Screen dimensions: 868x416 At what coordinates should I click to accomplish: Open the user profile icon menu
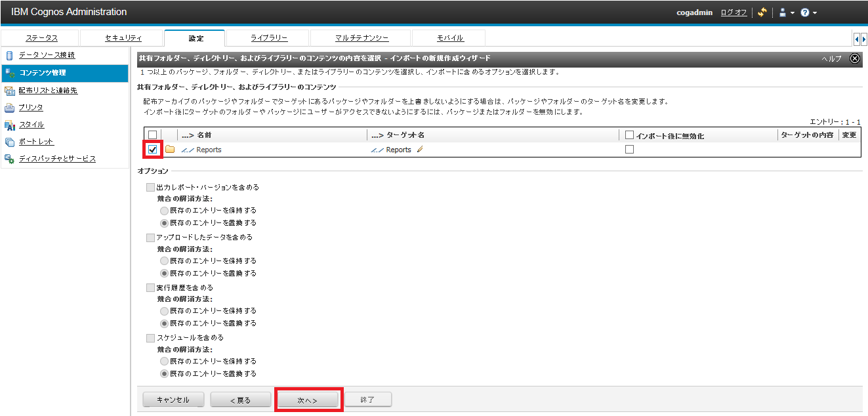point(782,12)
